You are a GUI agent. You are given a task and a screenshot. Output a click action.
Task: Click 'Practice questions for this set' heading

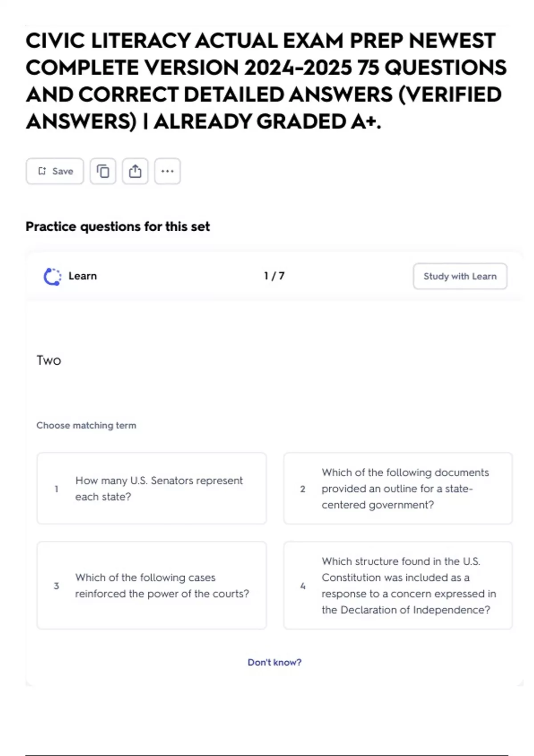click(117, 226)
